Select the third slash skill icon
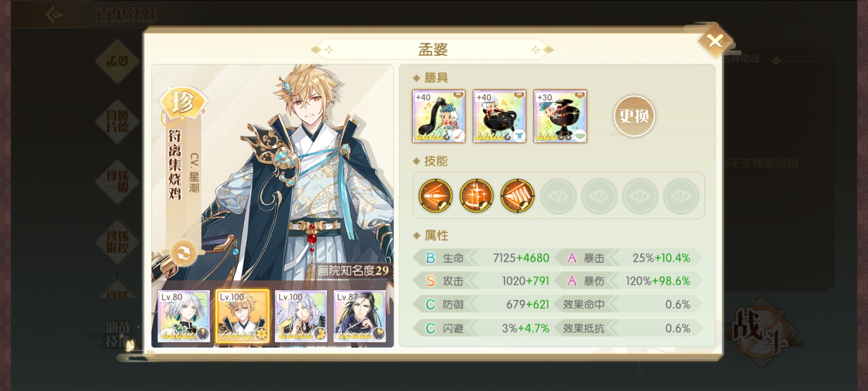Screen dimensions: 868x391 tap(517, 195)
